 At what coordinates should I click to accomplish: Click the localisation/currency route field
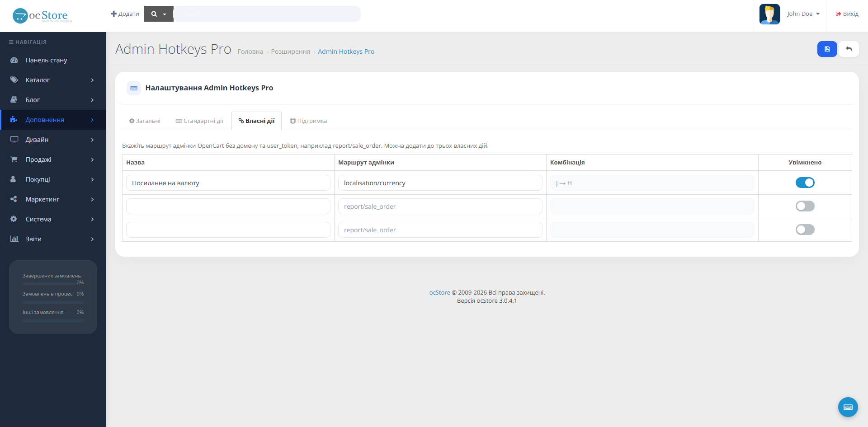[x=440, y=183]
